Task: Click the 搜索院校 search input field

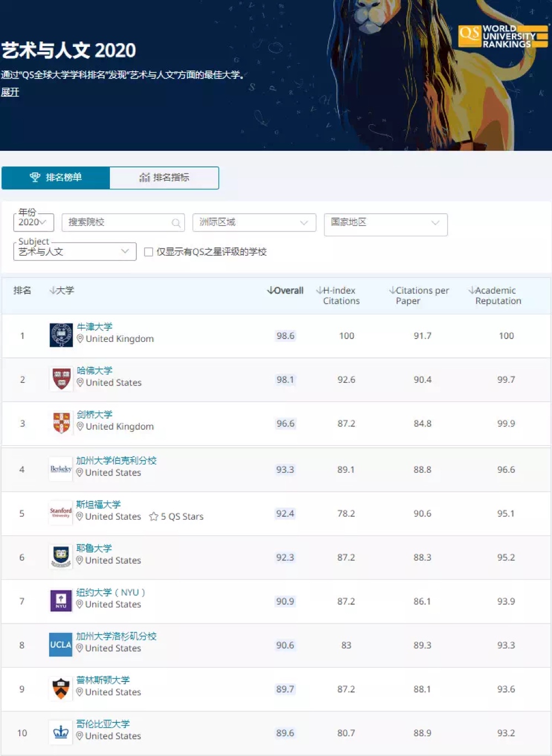Action: coord(116,223)
